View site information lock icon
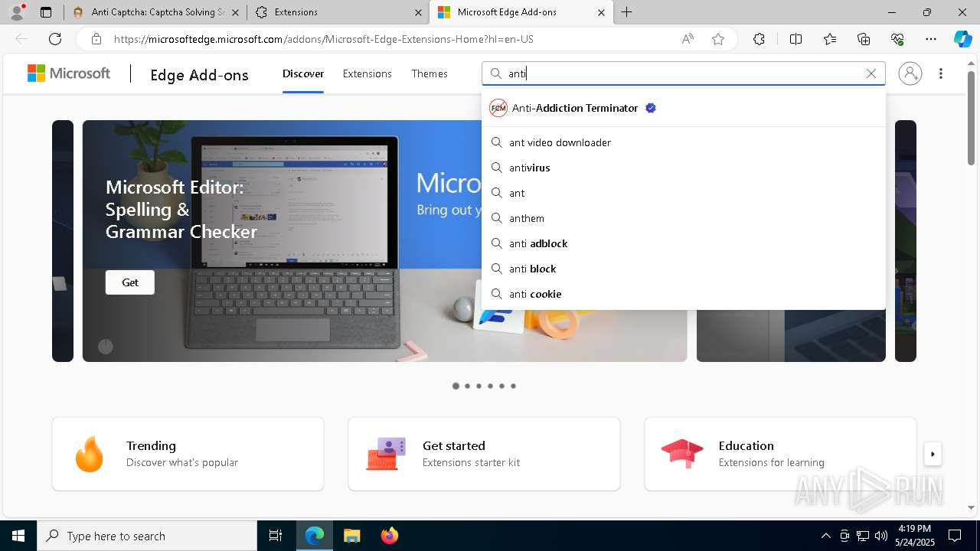 click(96, 39)
